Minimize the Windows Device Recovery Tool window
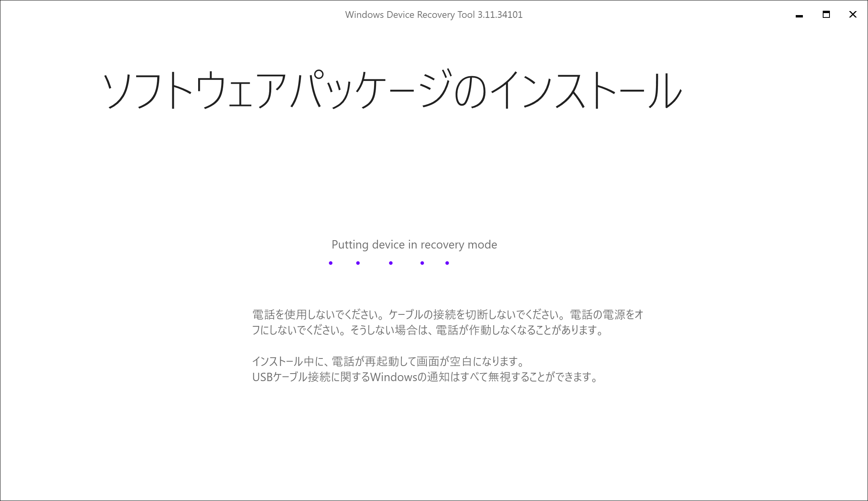 coord(799,15)
